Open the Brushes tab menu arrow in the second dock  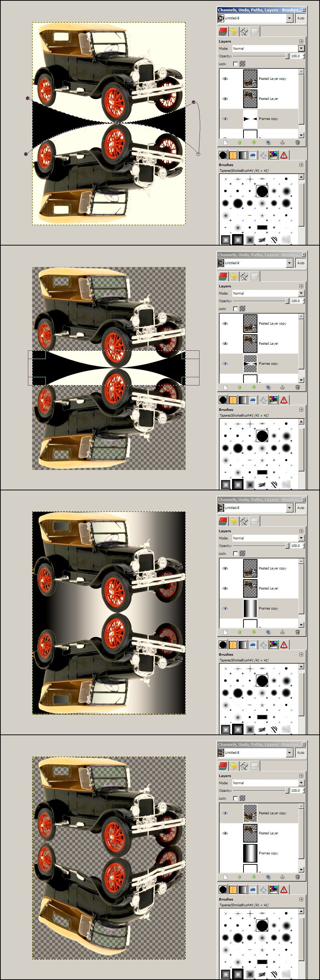[x=301, y=410]
